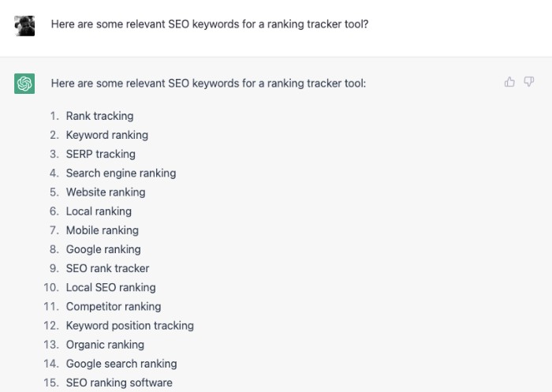The width and height of the screenshot is (552, 392).
Task: Click the 'Search engine ranking' keyword
Action: (x=121, y=173)
